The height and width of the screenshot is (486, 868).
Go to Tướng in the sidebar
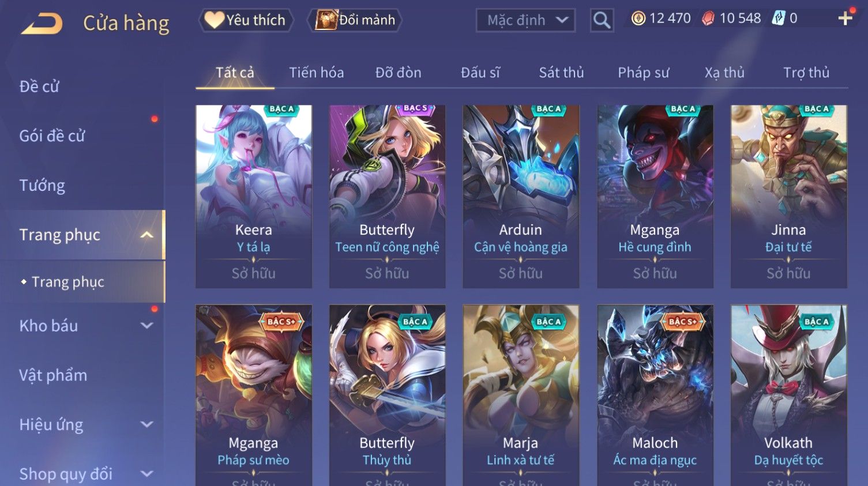click(42, 186)
